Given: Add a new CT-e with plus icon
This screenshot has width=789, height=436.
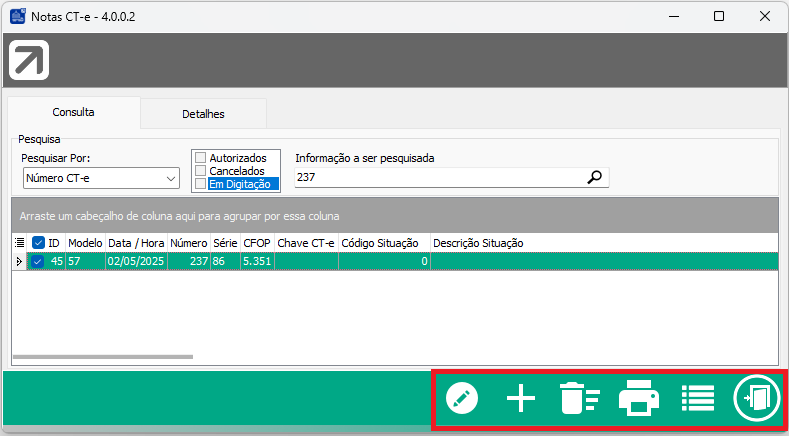Looking at the screenshot, I should (x=521, y=399).
